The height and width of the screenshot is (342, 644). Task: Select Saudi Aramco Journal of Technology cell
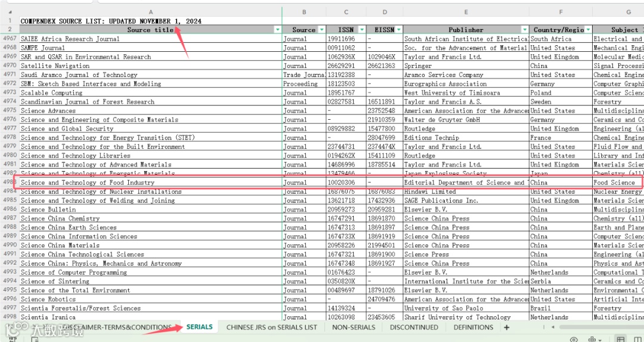(151, 74)
